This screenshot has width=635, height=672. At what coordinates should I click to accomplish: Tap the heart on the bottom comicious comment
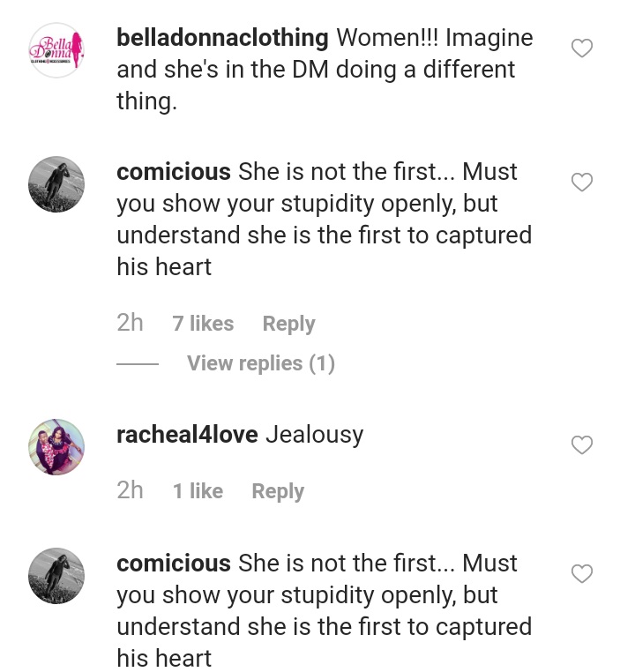[x=582, y=574]
